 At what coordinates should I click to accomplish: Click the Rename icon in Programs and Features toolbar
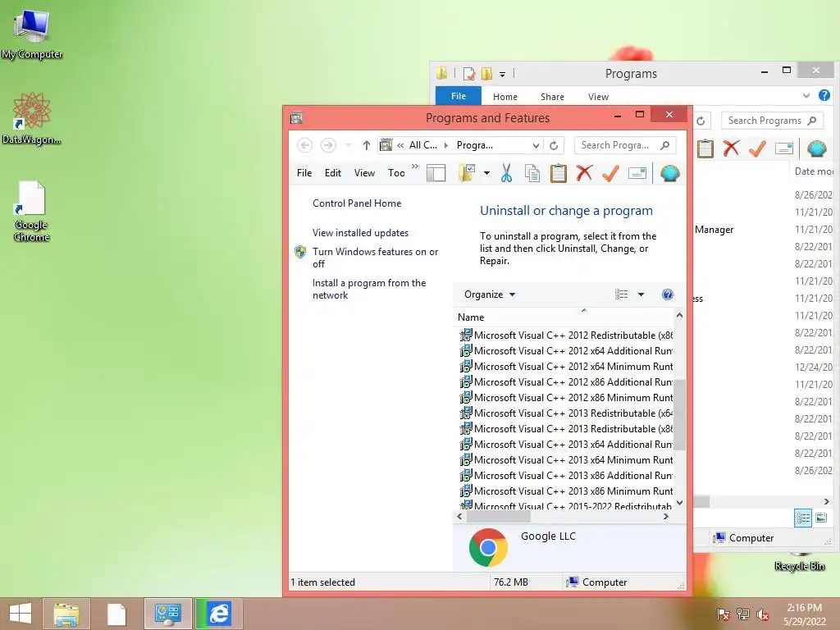(637, 173)
